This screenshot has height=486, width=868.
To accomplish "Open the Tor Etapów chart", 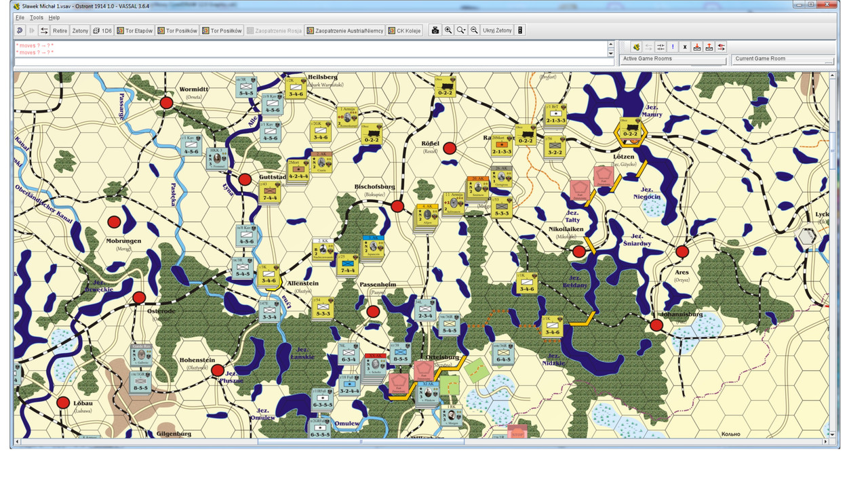I will (135, 31).
